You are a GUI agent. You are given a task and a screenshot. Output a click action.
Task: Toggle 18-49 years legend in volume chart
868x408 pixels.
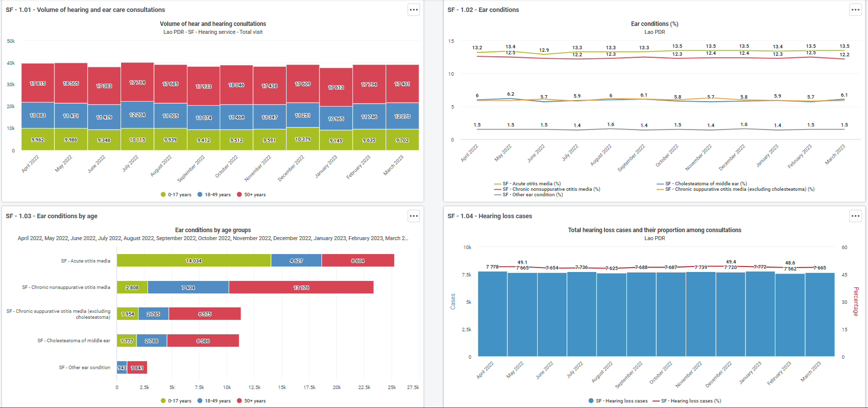[x=214, y=195]
